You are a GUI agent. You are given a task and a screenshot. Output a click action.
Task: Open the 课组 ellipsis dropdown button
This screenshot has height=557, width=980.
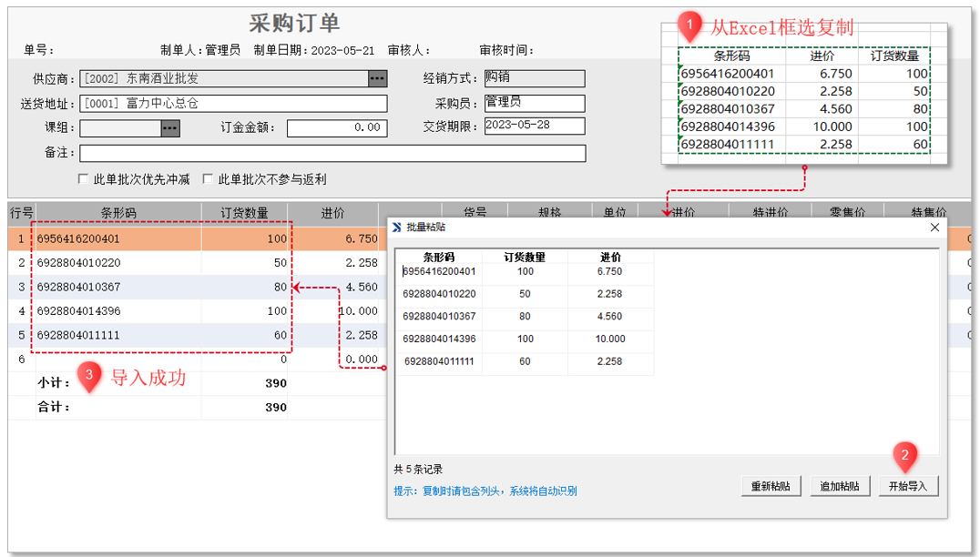[x=170, y=128]
